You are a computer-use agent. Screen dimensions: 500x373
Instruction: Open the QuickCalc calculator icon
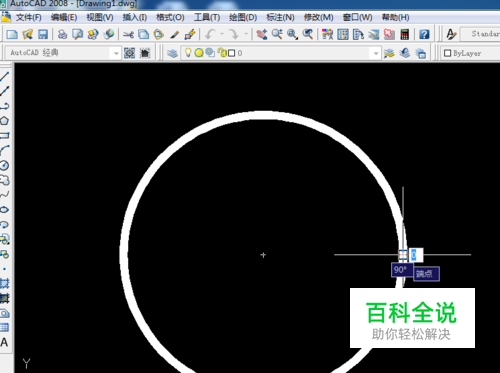405,34
